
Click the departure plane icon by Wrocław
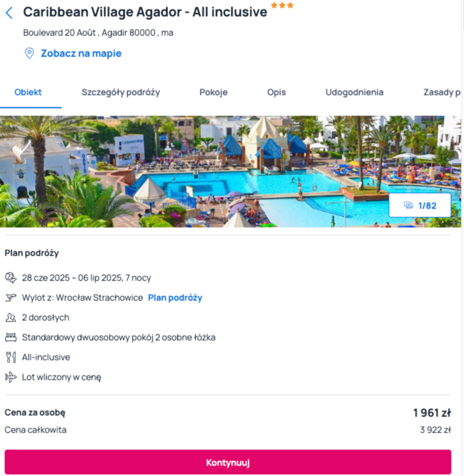tap(11, 297)
